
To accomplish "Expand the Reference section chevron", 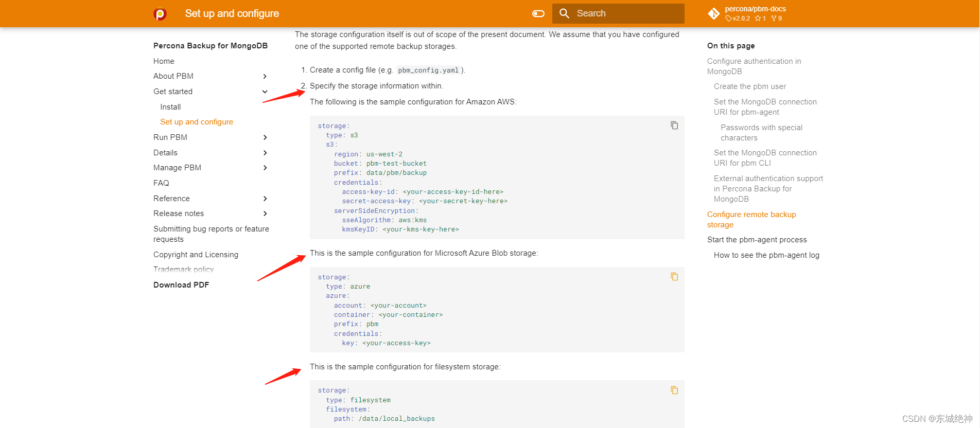I will pyautogui.click(x=265, y=199).
